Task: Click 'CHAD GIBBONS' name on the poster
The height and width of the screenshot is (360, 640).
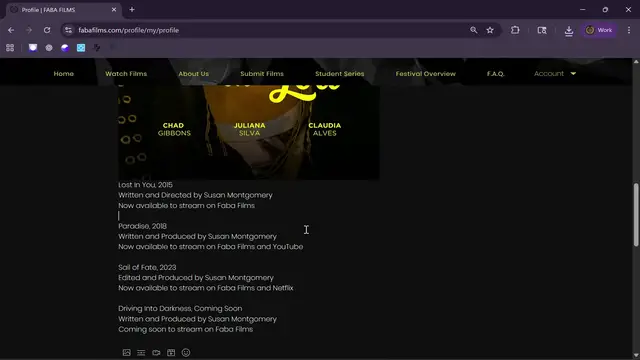Action: pos(174,129)
